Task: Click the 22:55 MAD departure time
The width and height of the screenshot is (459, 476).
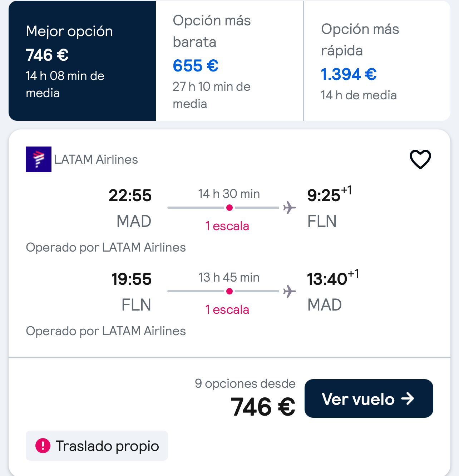Action: (x=130, y=196)
